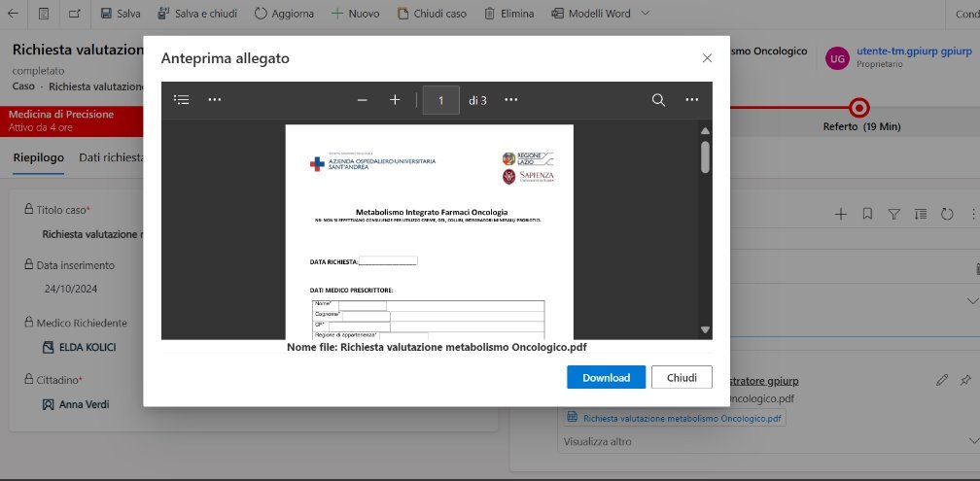
Task: Open owner utente-tm.gpiurp gpiurp link
Action: click(x=914, y=52)
